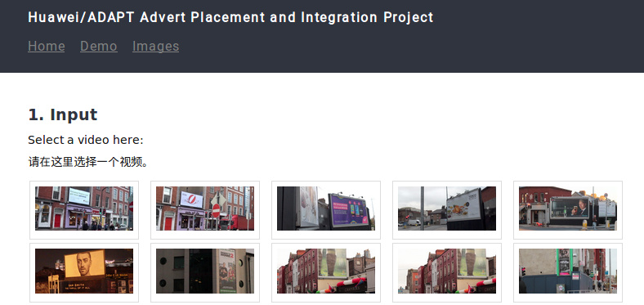Click the Chinese video selection instruction

(88, 162)
